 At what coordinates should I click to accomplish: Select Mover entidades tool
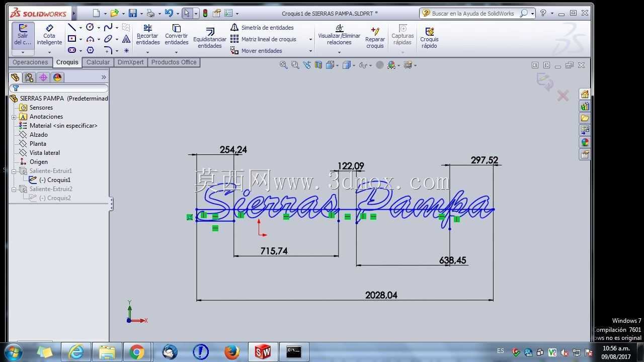click(257, 51)
